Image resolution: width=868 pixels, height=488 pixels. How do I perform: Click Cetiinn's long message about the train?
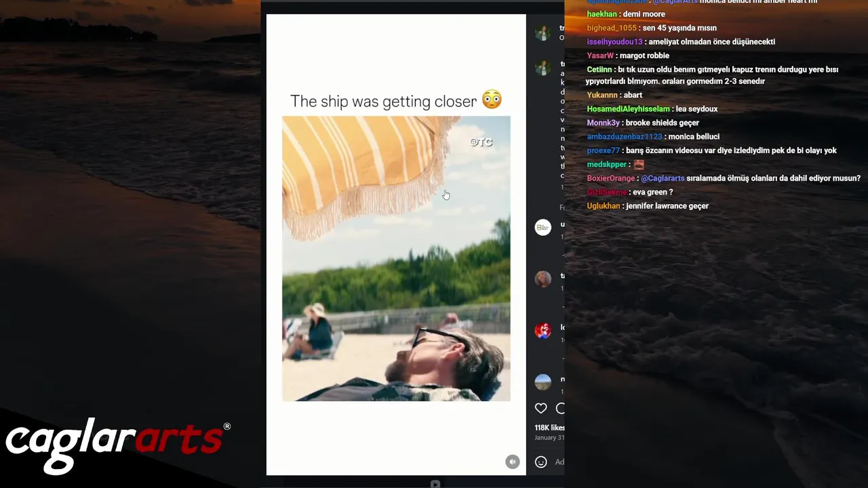pyautogui.click(x=712, y=75)
